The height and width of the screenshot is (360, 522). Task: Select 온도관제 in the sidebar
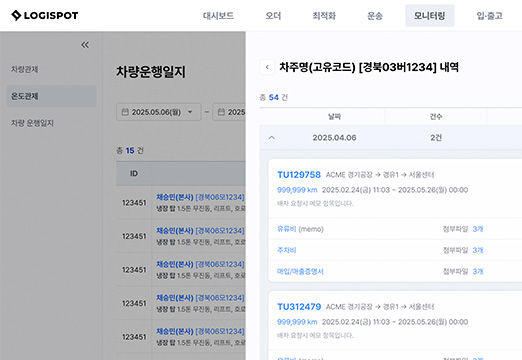coord(51,96)
